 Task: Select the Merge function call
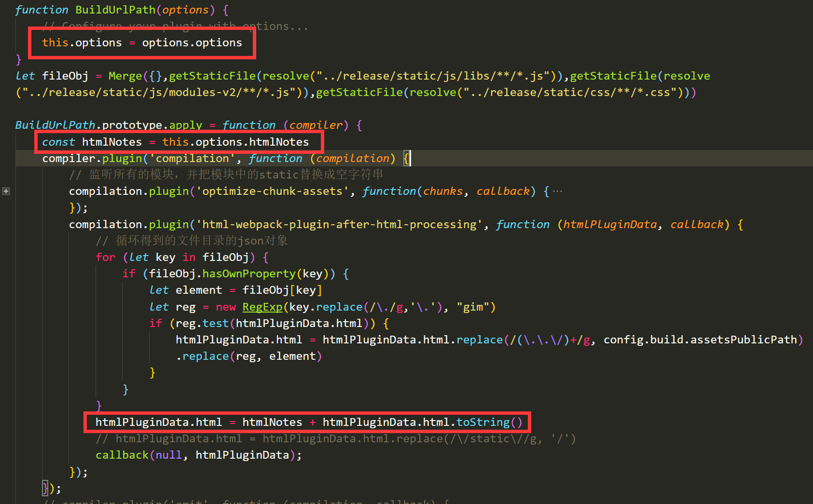tap(125, 76)
